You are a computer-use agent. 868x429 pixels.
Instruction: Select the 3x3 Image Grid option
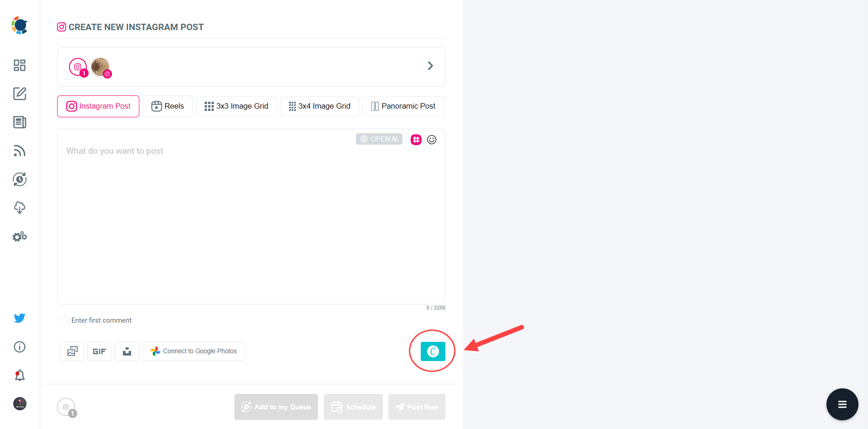(236, 106)
